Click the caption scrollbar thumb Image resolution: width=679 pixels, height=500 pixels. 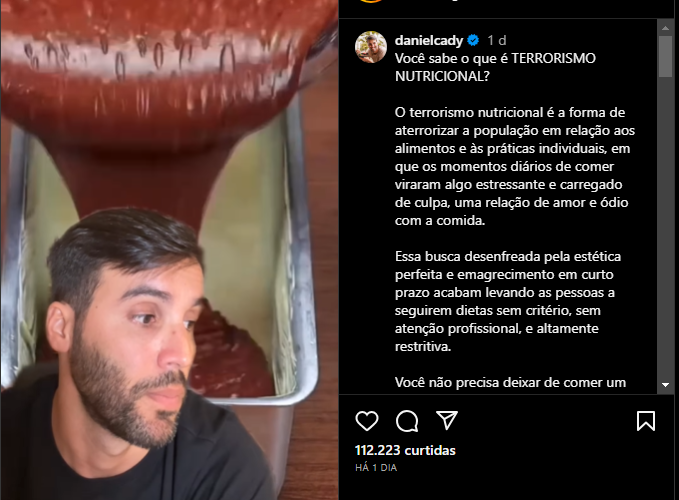(x=665, y=56)
